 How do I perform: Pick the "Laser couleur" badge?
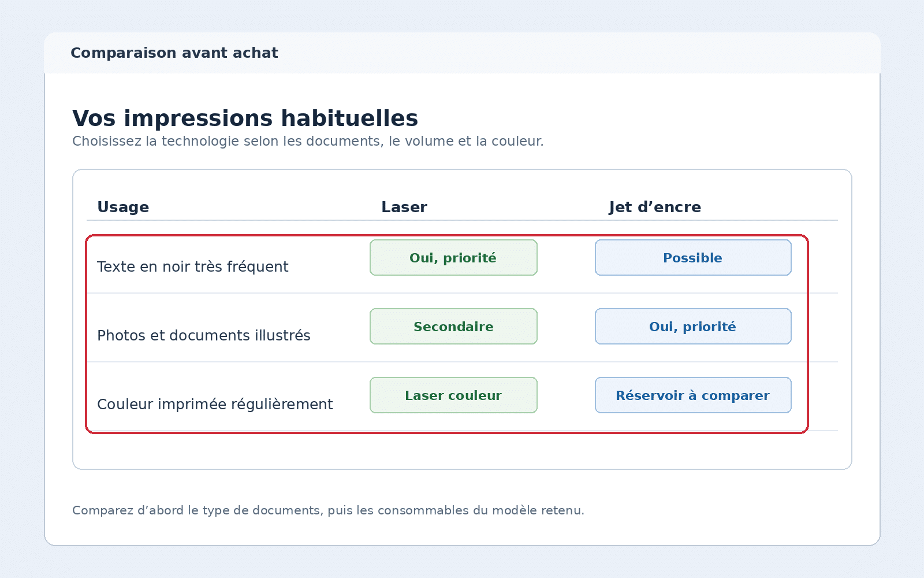coord(453,395)
